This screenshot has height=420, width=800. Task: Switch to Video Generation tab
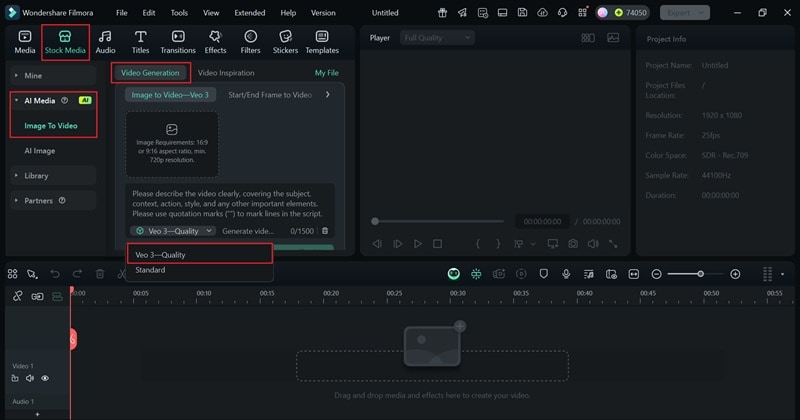click(x=150, y=72)
